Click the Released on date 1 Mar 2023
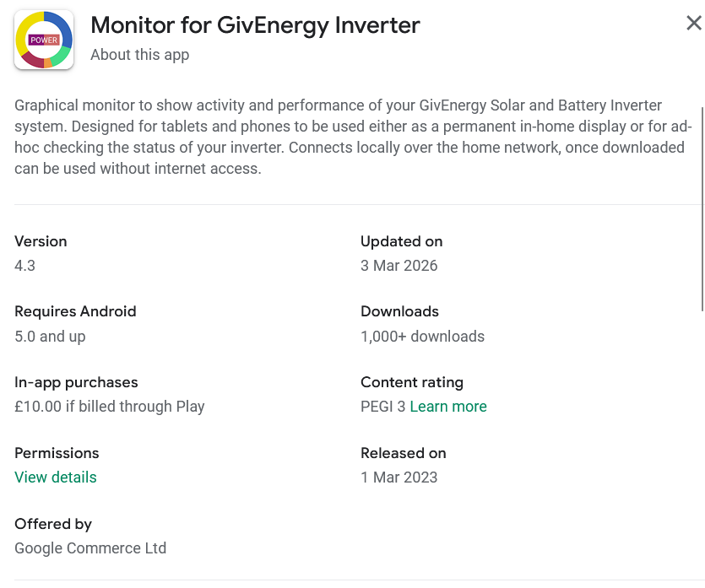The width and height of the screenshot is (705, 588). pyautogui.click(x=399, y=477)
